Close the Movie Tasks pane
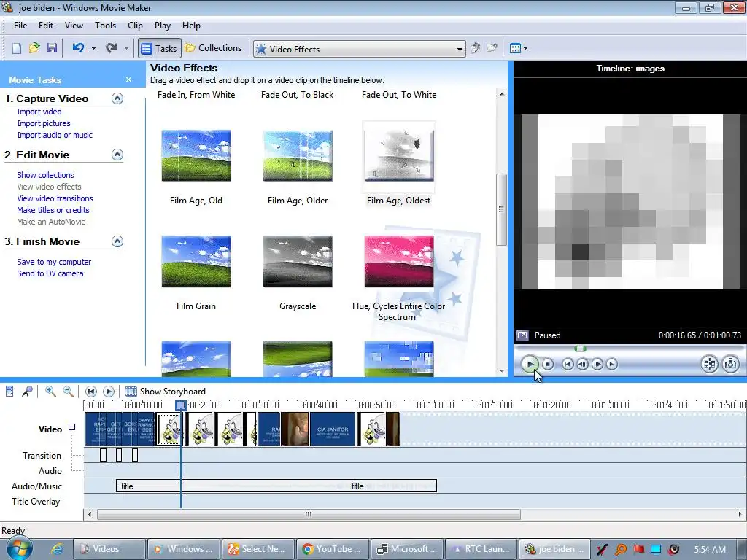747x560 pixels. (128, 79)
